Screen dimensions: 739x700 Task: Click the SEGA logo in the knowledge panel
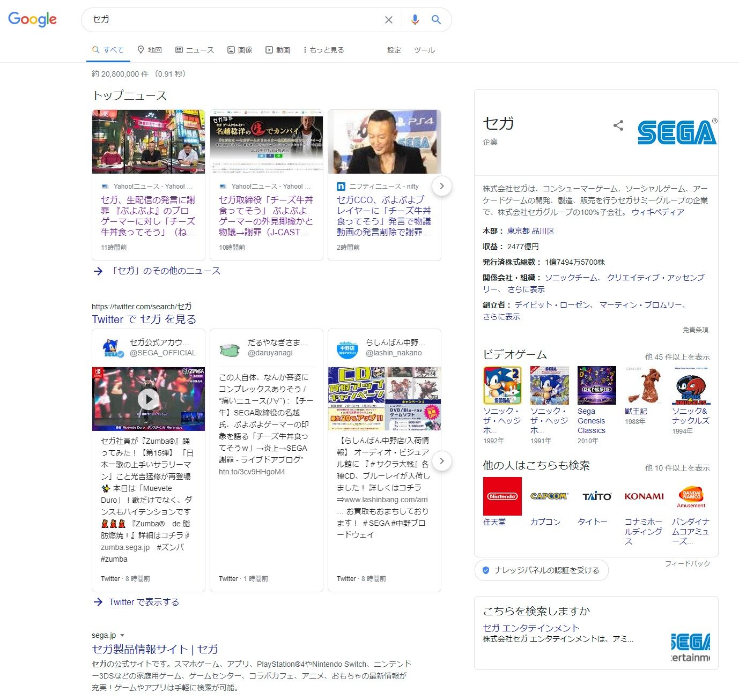(677, 132)
